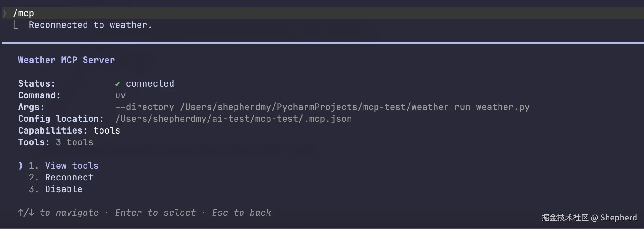Screen dimensions: 644x229
Task: Click the .mcp.json config location path
Action: click(234, 119)
